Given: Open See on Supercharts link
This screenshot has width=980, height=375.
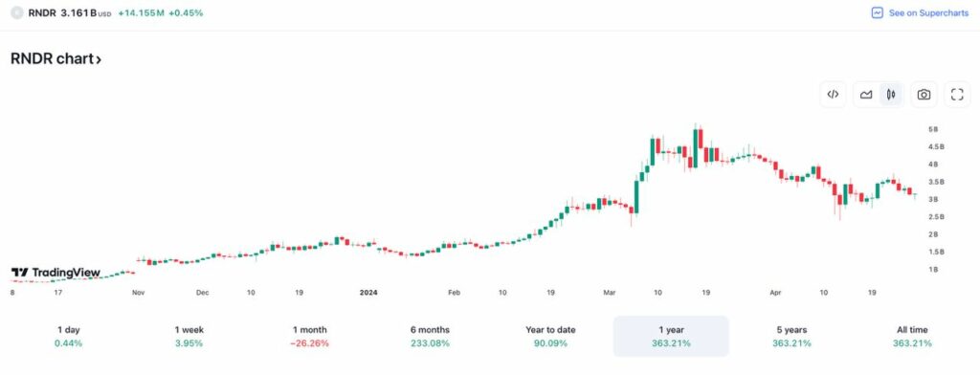Looking at the screenshot, I should [x=920, y=12].
